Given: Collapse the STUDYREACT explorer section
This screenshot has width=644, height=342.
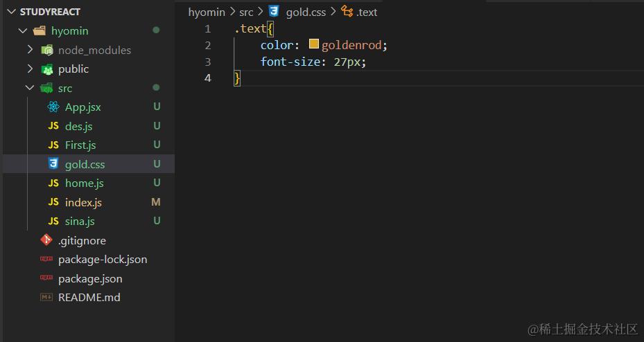Looking at the screenshot, I should pos(12,12).
